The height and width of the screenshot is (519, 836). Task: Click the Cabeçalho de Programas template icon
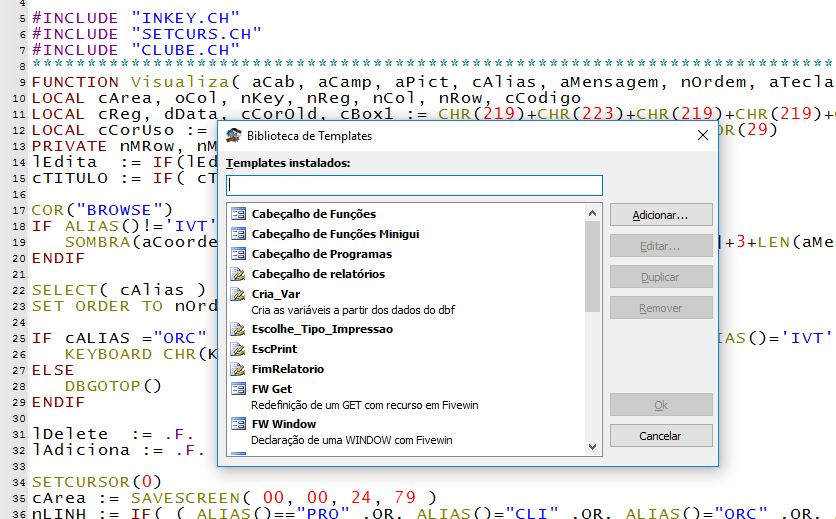tap(238, 254)
